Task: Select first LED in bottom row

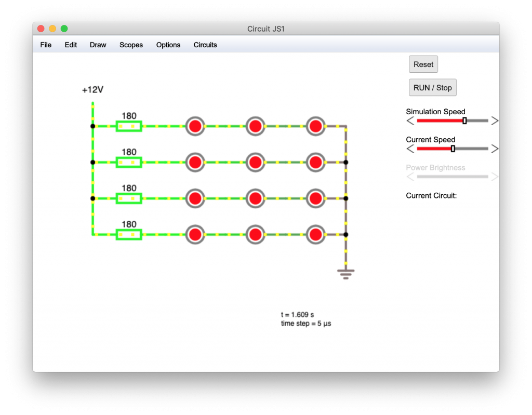Action: [x=195, y=234]
